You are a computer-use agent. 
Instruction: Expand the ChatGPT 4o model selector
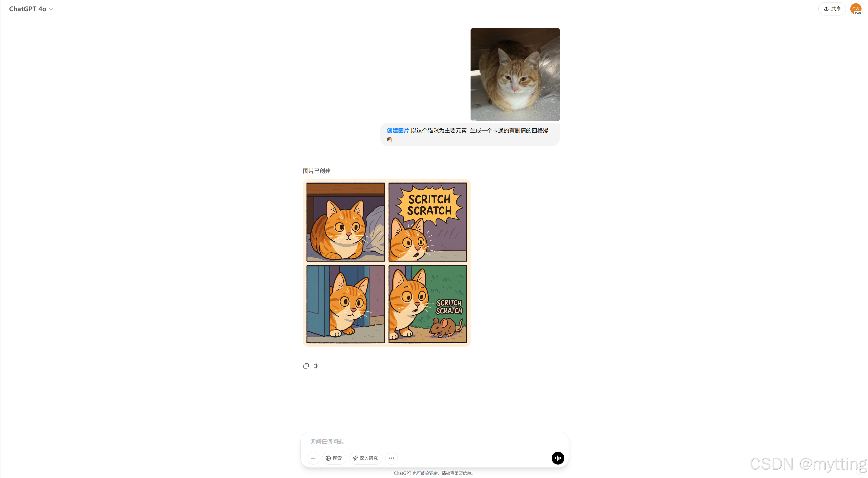click(31, 9)
